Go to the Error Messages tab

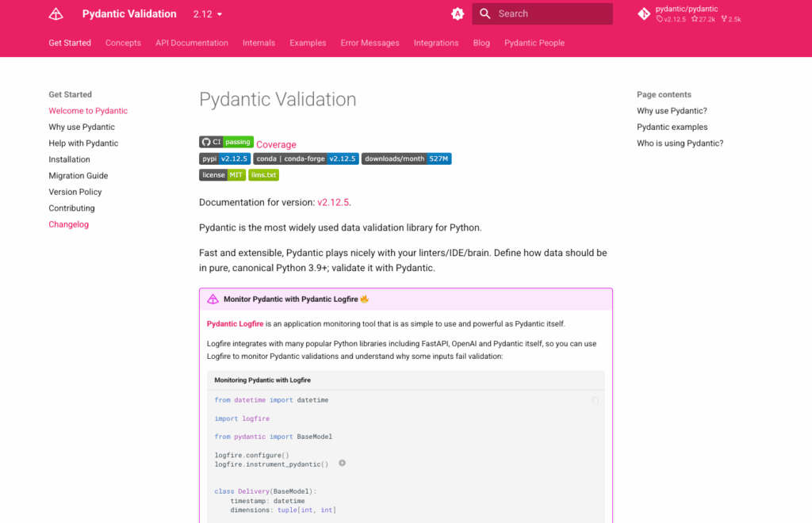click(370, 43)
